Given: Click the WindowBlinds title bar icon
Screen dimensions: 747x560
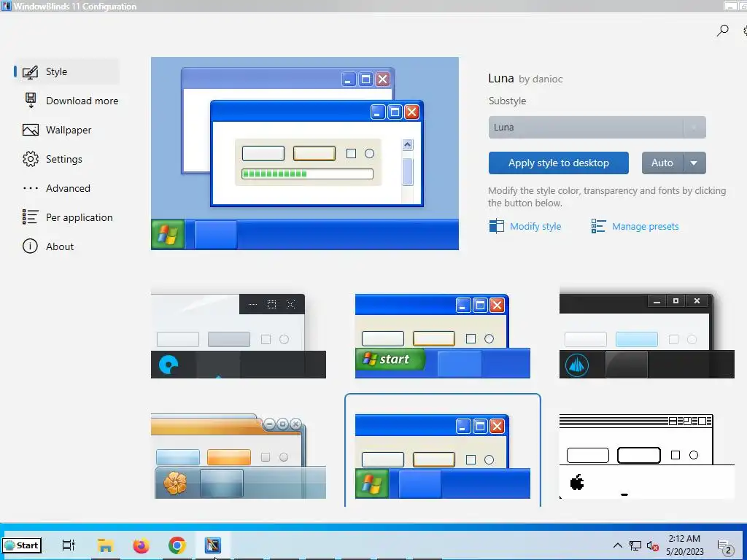Looking at the screenshot, I should (x=6, y=6).
